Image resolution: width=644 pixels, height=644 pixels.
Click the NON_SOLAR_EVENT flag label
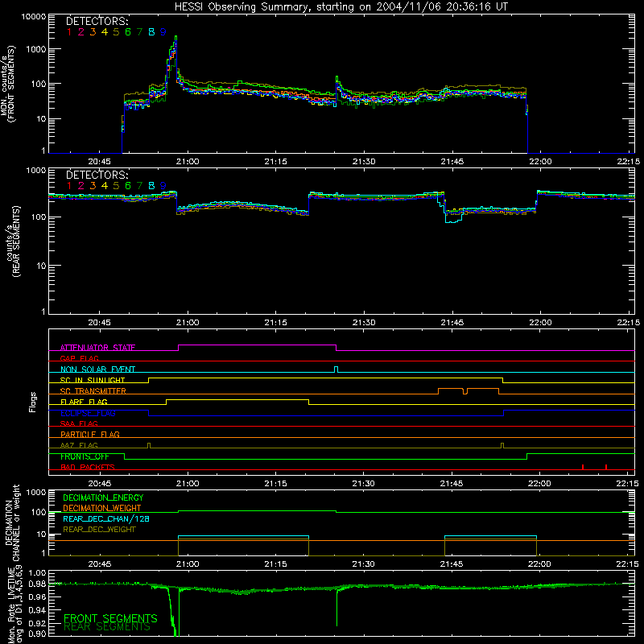pyautogui.click(x=97, y=369)
